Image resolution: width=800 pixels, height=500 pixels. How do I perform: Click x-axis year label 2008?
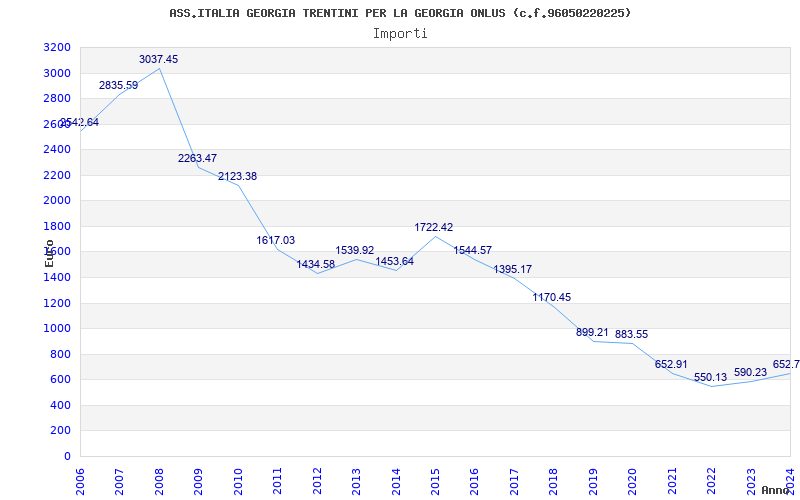coord(159,482)
